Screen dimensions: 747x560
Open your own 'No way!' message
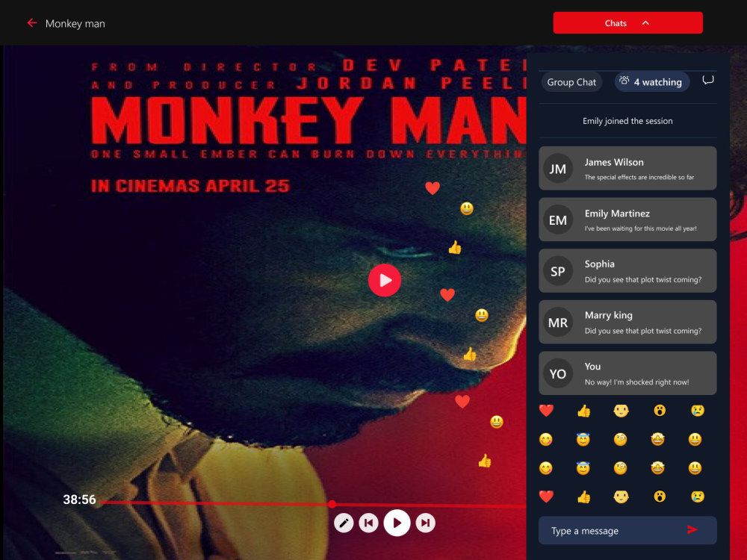coord(627,373)
